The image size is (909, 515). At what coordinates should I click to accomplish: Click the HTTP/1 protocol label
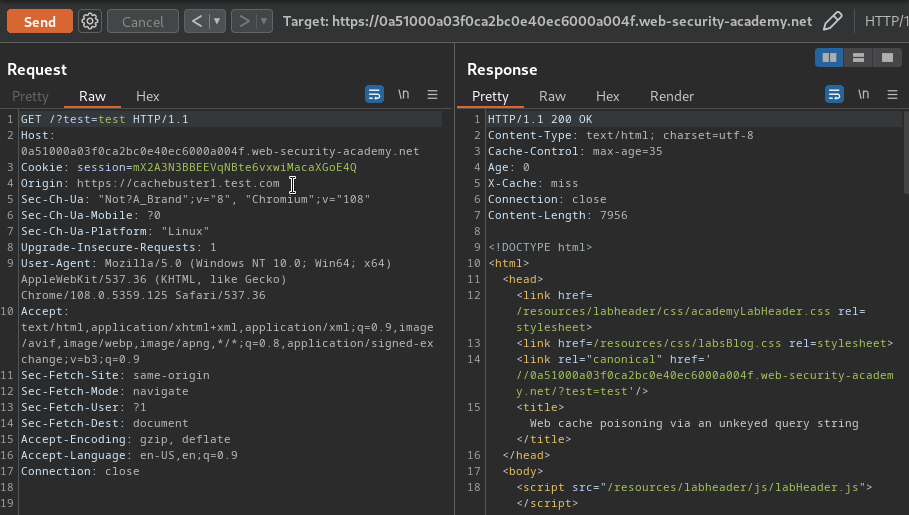point(886,21)
